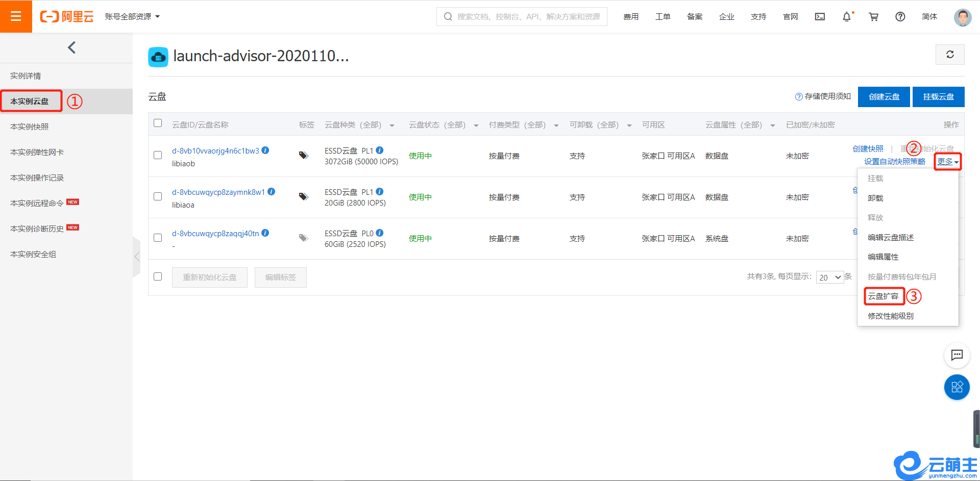Open the page size dropdown showing 20
Image resolution: width=980 pixels, height=481 pixels.
(829, 277)
